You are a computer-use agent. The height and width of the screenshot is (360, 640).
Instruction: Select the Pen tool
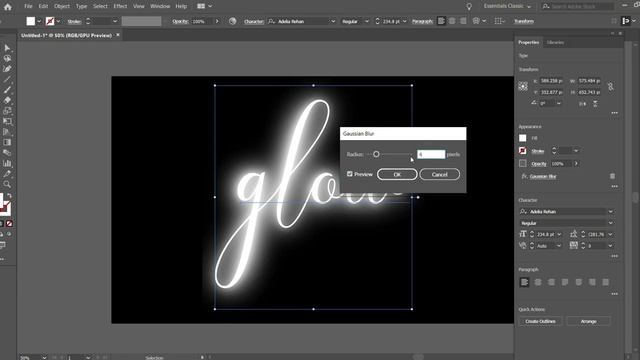pos(7,69)
